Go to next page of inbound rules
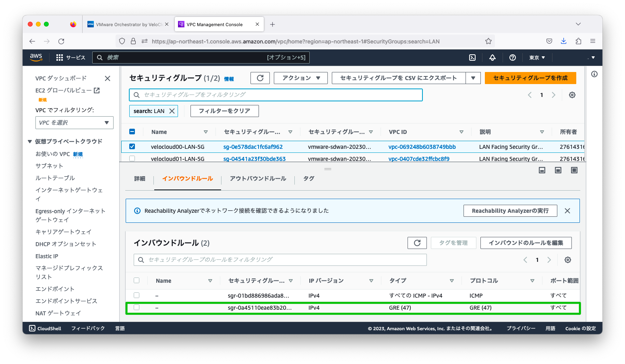Image resolution: width=625 pixels, height=364 pixels. [x=549, y=260]
